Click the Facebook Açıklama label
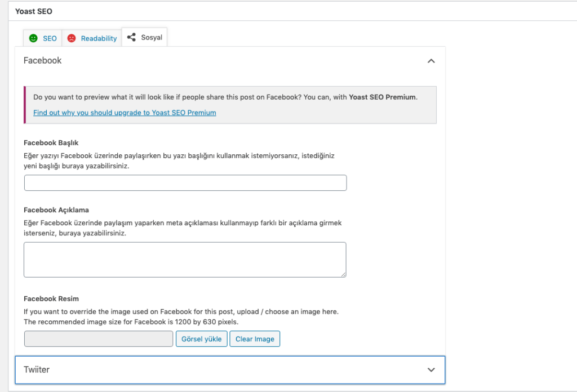577x392 pixels. (56, 210)
